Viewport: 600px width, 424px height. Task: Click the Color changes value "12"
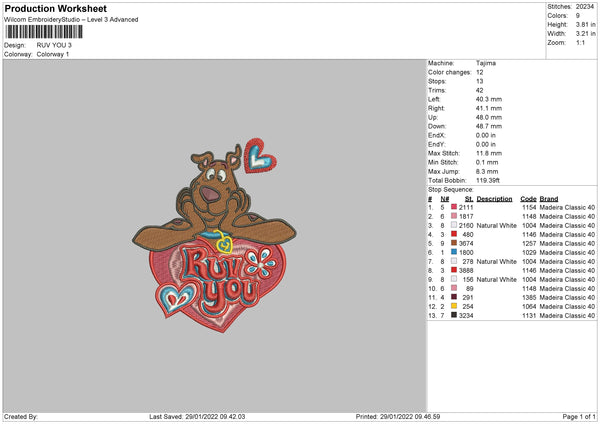(x=479, y=72)
